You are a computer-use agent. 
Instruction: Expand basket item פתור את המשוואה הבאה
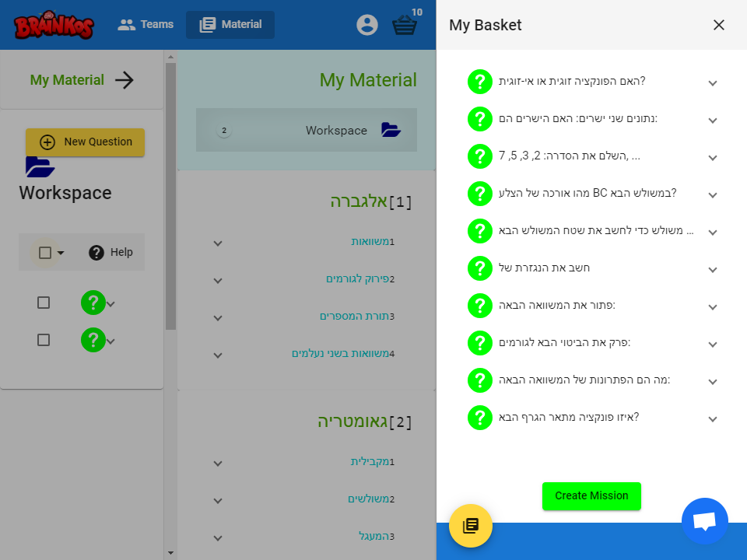tap(712, 307)
